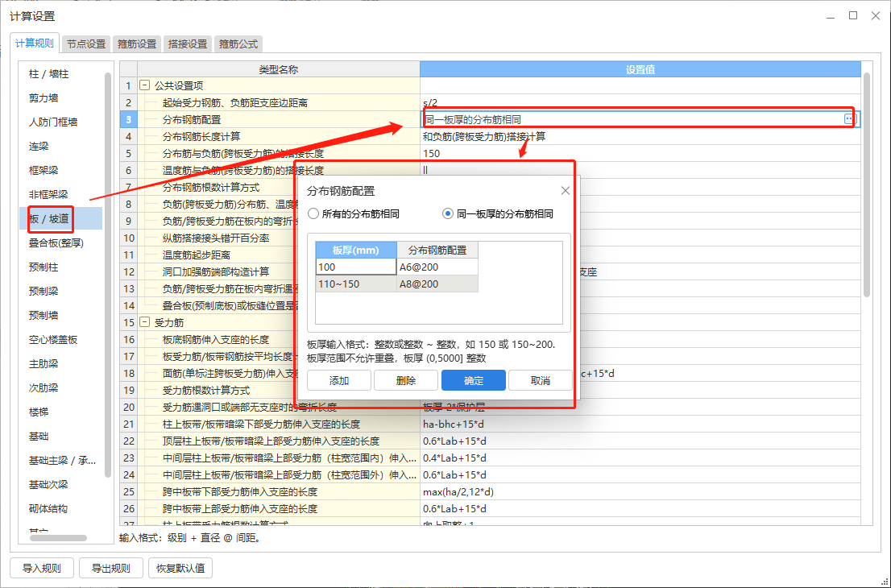Viewport: 891px width, 588px height.
Task: Open the 箍筋设置 tab
Action: pos(137,43)
